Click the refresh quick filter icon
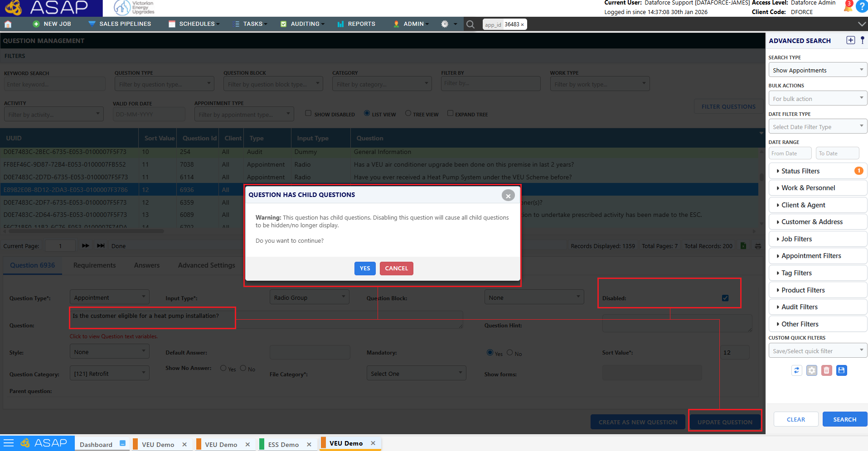 (797, 370)
